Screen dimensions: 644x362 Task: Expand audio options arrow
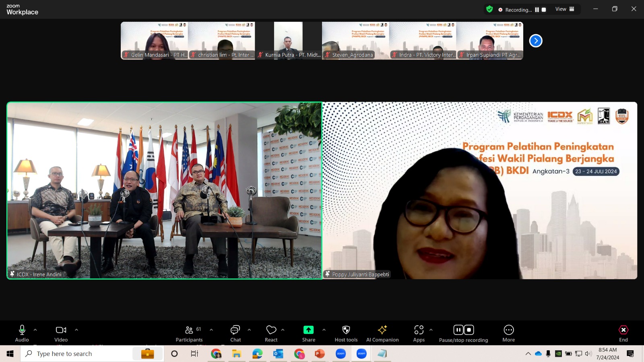[35, 330]
